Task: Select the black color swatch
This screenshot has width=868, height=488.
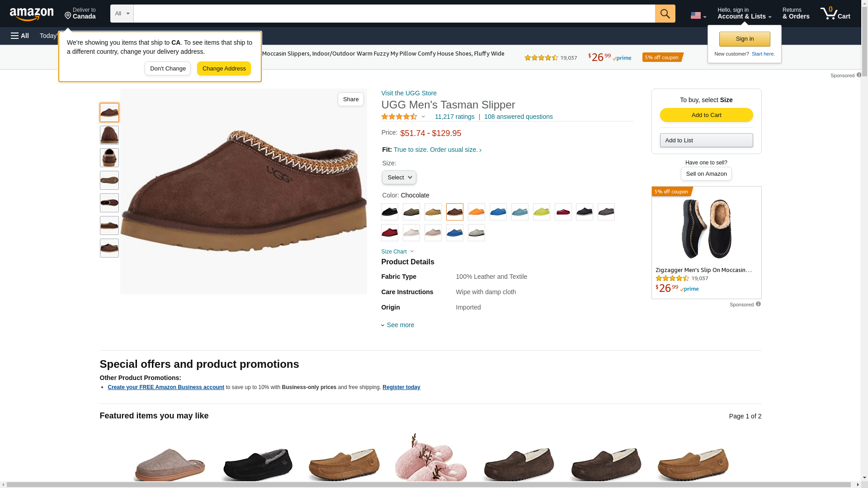Action: [x=389, y=212]
